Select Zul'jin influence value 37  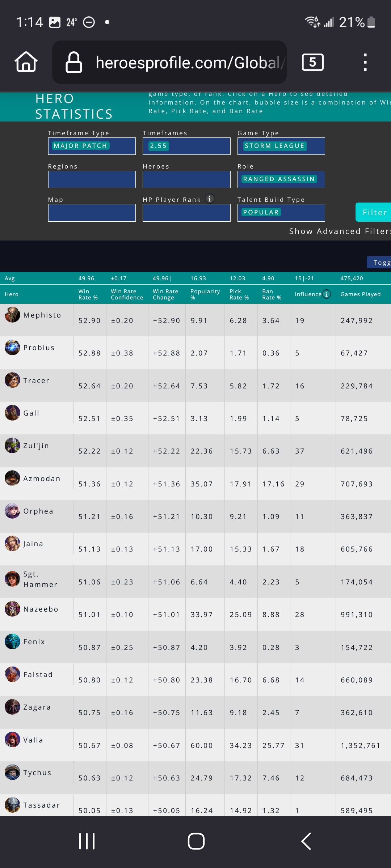(x=299, y=451)
